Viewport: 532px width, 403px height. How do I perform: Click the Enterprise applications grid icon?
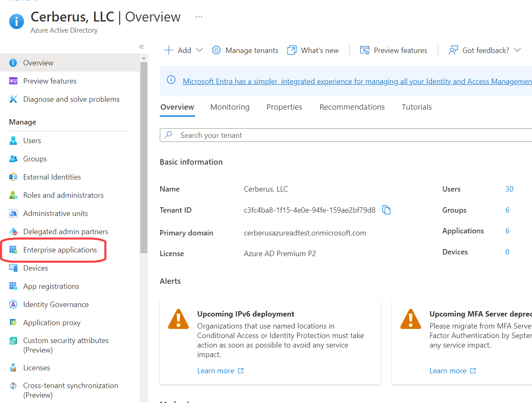(x=13, y=250)
